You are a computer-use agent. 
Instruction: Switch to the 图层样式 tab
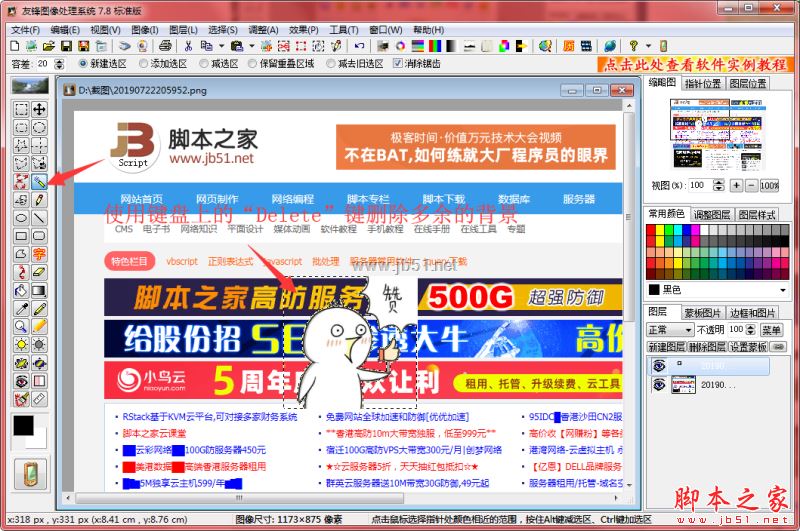point(757,215)
